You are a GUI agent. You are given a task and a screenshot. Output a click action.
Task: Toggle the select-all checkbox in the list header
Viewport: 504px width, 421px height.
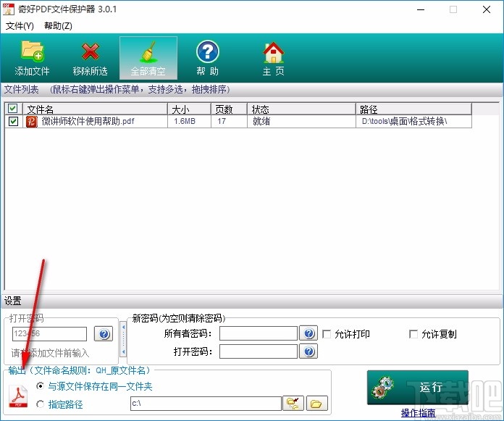pos(12,108)
